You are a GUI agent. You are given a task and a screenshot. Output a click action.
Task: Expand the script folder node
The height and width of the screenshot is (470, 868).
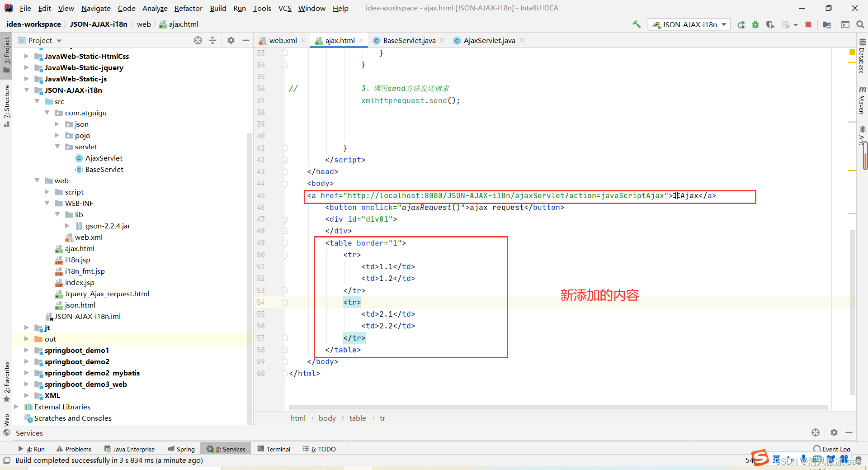47,192
